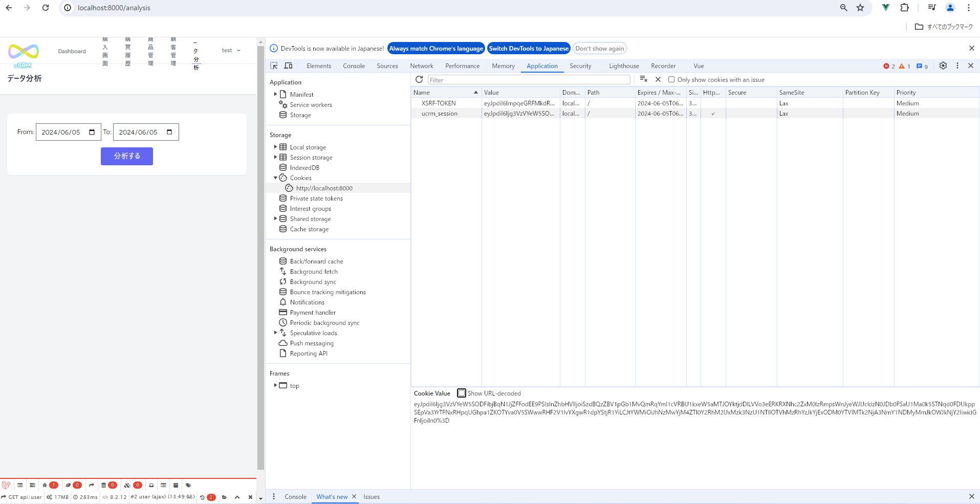Select the XSRF-TOKEN cookie row
Screen dimensions: 980x504
click(695, 103)
